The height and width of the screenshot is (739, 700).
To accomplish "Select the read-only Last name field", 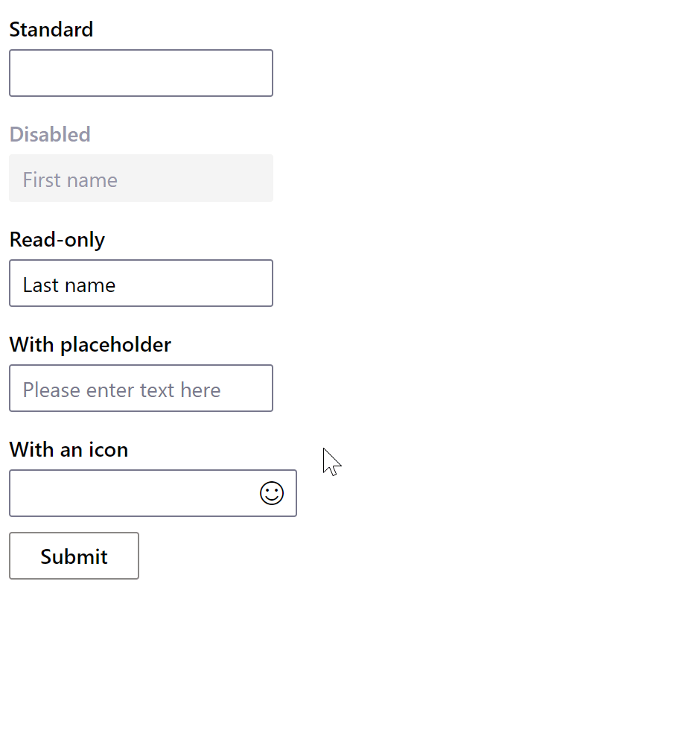I will pyautogui.click(x=141, y=283).
